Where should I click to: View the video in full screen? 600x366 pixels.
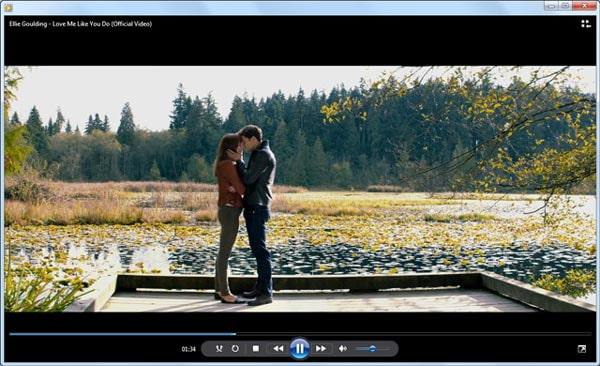tap(582, 349)
